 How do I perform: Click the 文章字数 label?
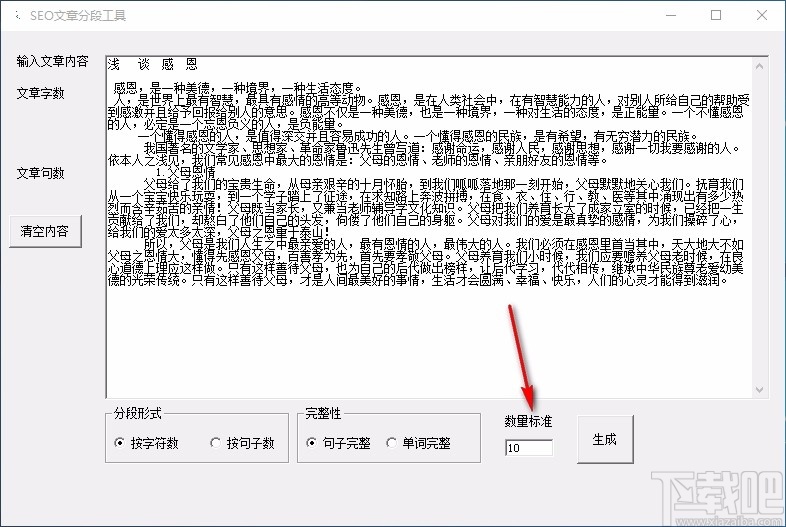[x=41, y=93]
